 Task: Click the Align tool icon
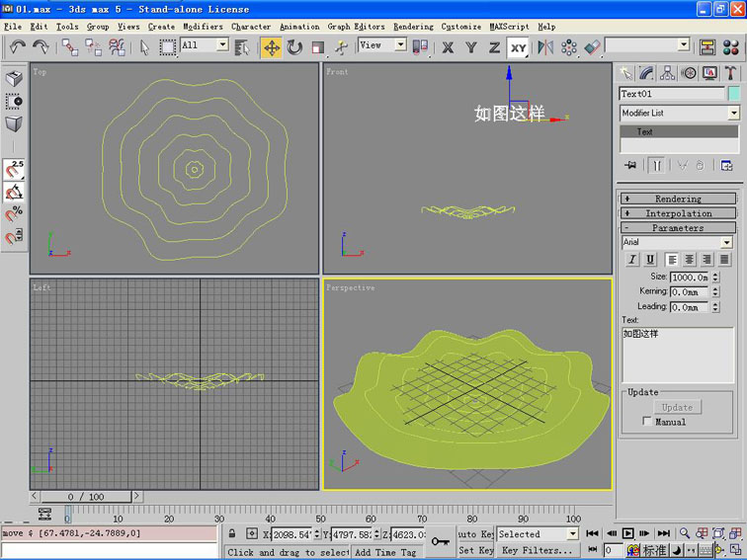tap(592, 47)
